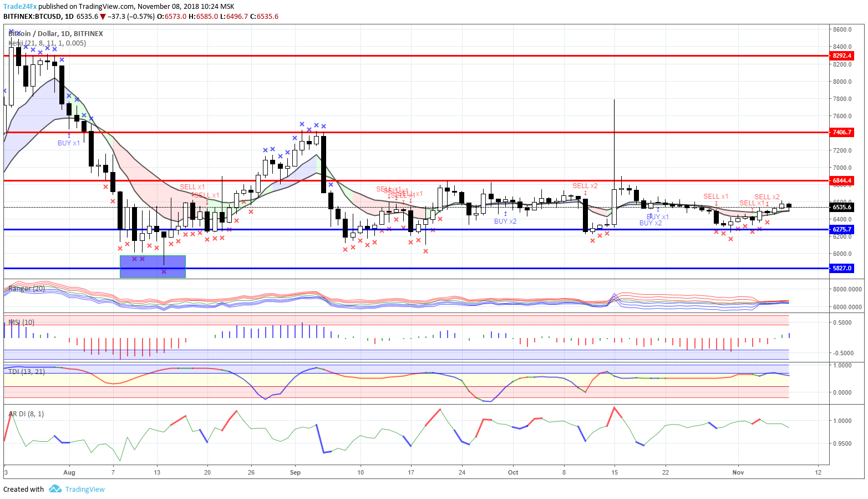The height and width of the screenshot is (499, 868).
Task: Click the SELL x2 signal in early November
Action: click(767, 197)
